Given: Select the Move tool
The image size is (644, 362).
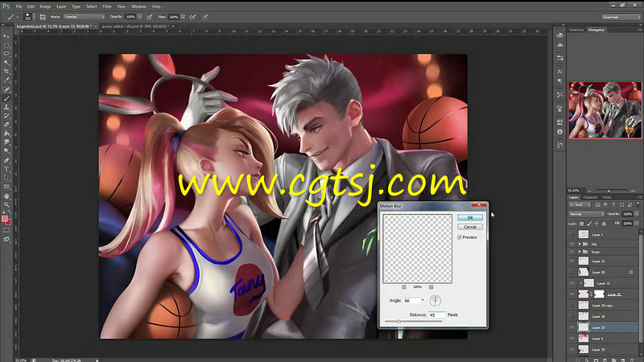Looking at the screenshot, I should (x=6, y=36).
